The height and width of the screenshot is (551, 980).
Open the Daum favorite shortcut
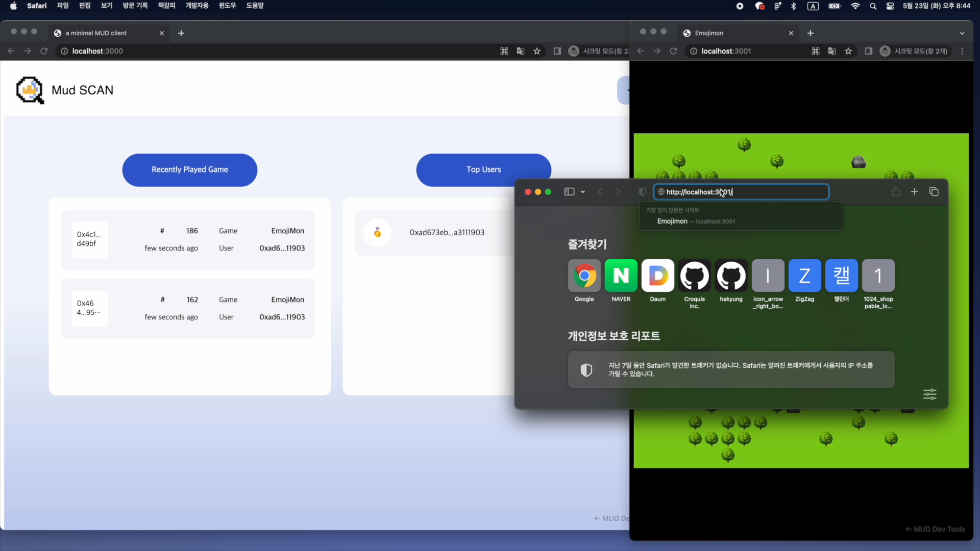coord(658,275)
